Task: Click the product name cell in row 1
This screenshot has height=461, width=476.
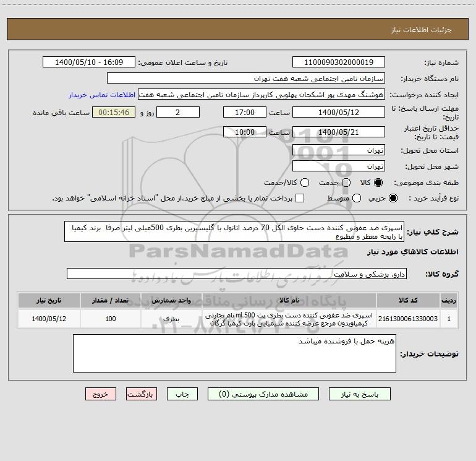Action: [x=289, y=319]
